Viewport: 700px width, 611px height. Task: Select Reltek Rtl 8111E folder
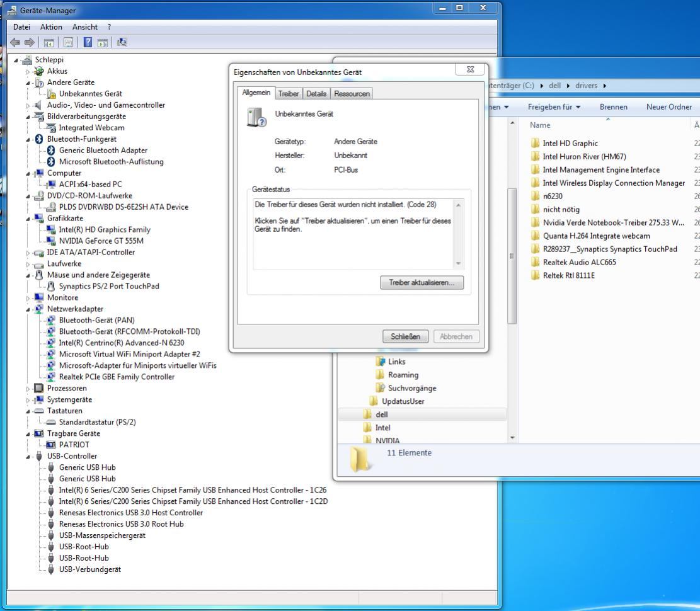(x=568, y=275)
